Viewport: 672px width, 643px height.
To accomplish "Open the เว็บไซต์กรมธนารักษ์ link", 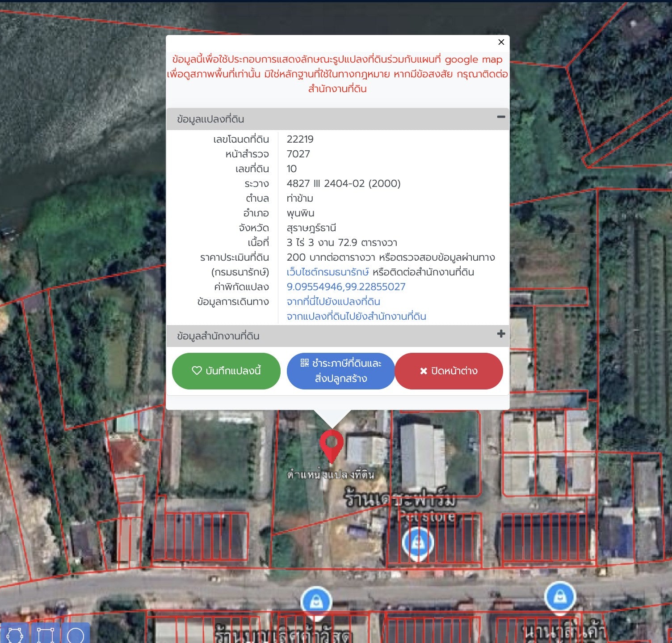I will point(328,272).
